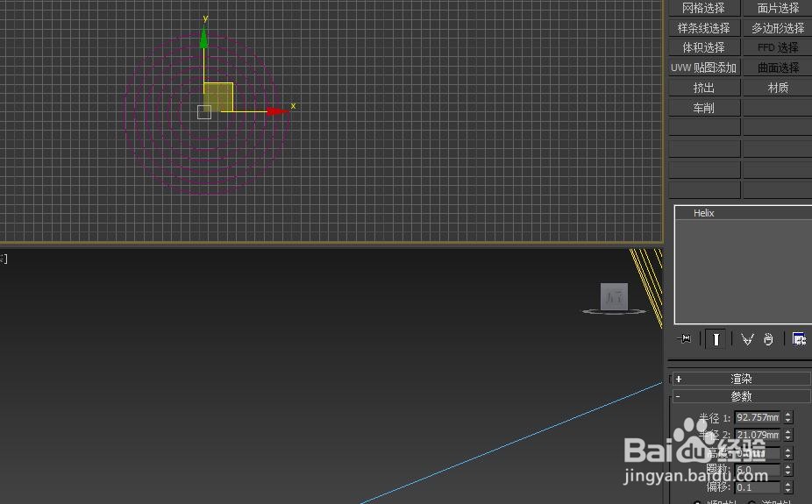Click the 半径 2 value field
812x504 pixels.
pyautogui.click(x=757, y=435)
